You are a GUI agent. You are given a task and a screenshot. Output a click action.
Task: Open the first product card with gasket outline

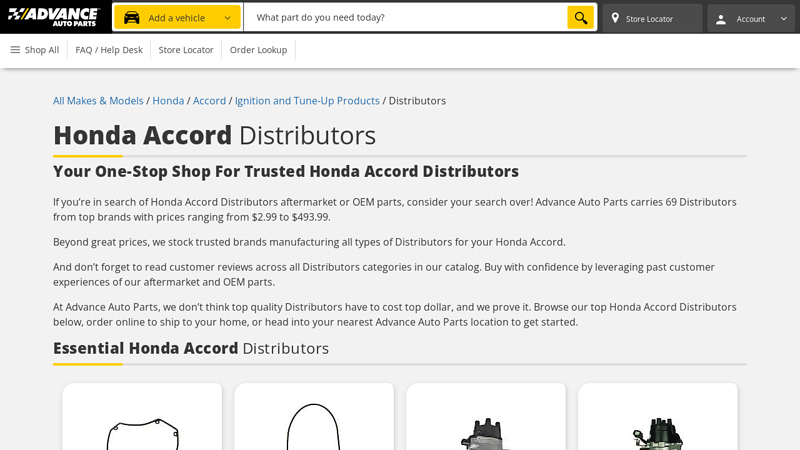coord(142,417)
